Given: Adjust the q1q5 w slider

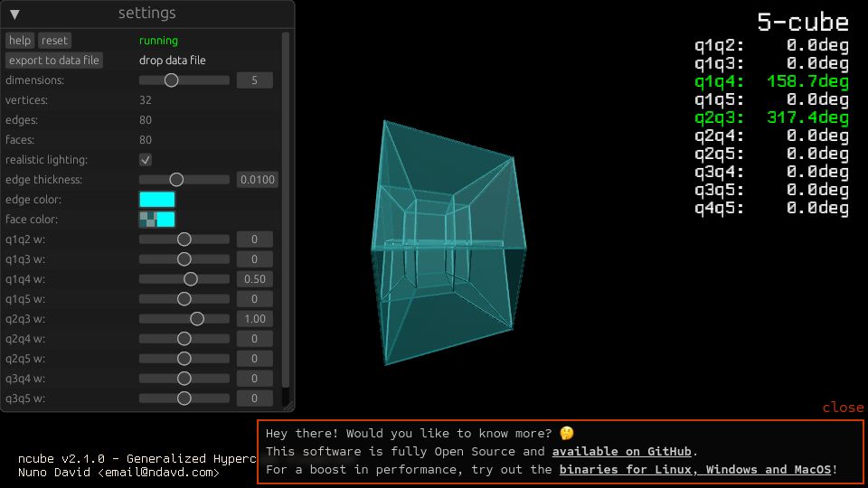Looking at the screenshot, I should coord(184,299).
